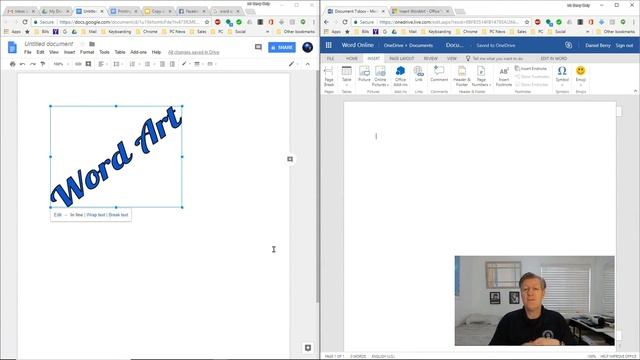Click the Picture icon in Word ribbon

[364, 74]
